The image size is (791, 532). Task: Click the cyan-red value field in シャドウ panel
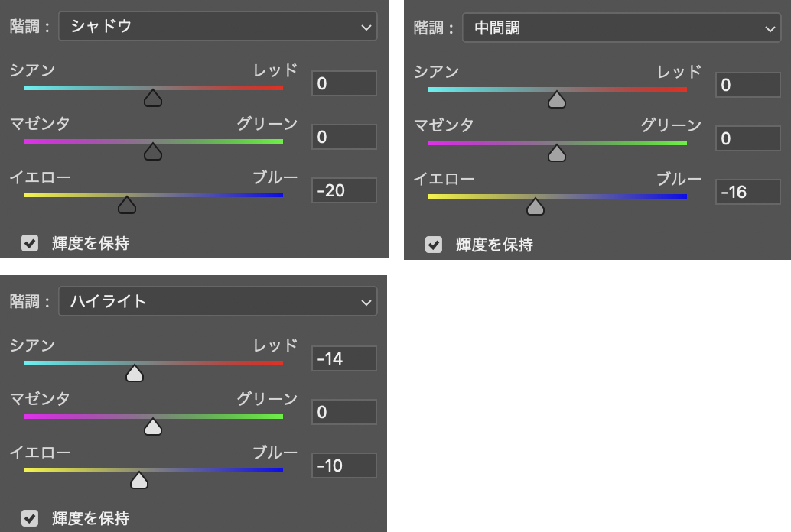pyautogui.click(x=343, y=83)
